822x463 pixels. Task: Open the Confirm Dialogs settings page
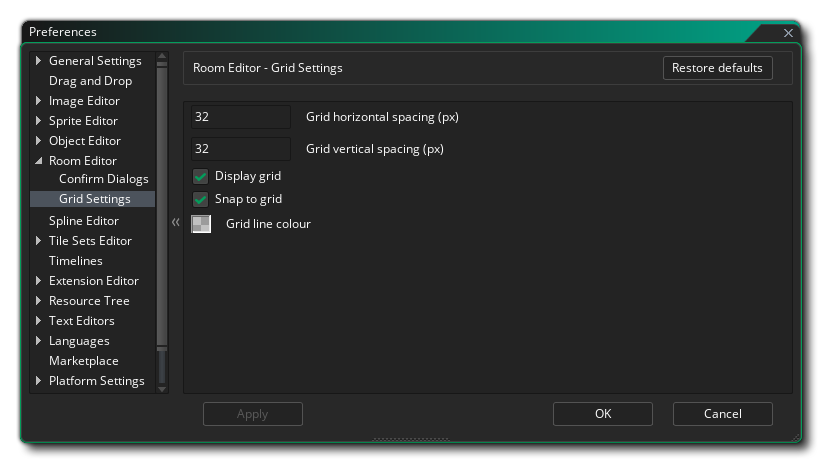click(103, 179)
